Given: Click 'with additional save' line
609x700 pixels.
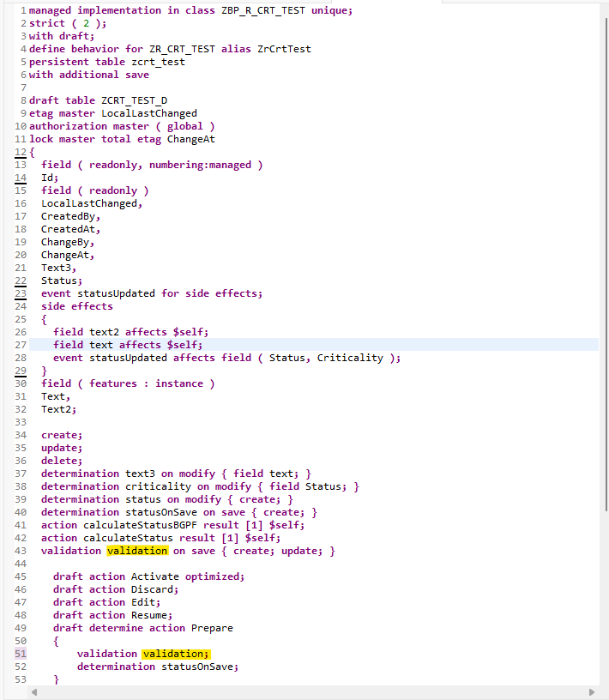Looking at the screenshot, I should tap(89, 75).
